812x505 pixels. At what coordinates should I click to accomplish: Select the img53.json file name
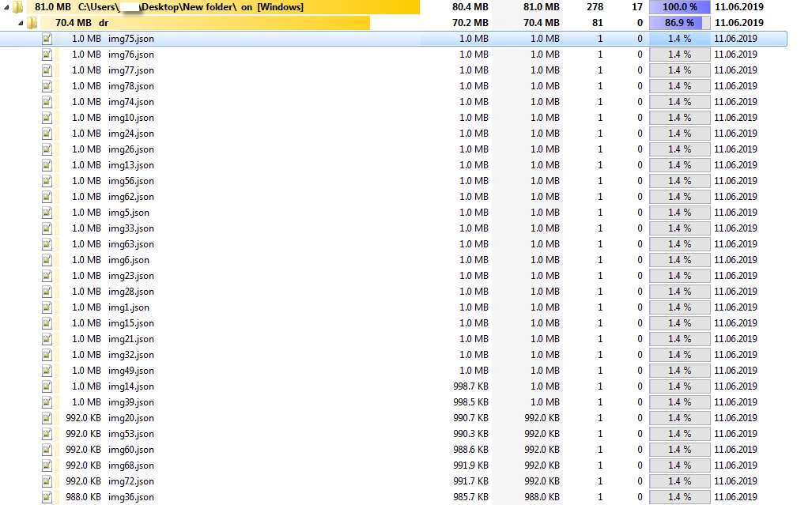(131, 434)
